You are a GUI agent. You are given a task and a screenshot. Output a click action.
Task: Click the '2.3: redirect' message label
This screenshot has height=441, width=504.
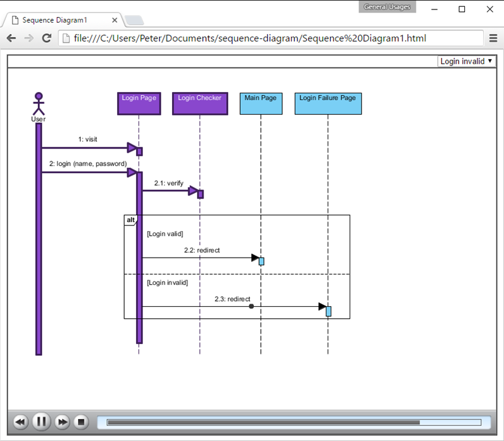tap(232, 299)
